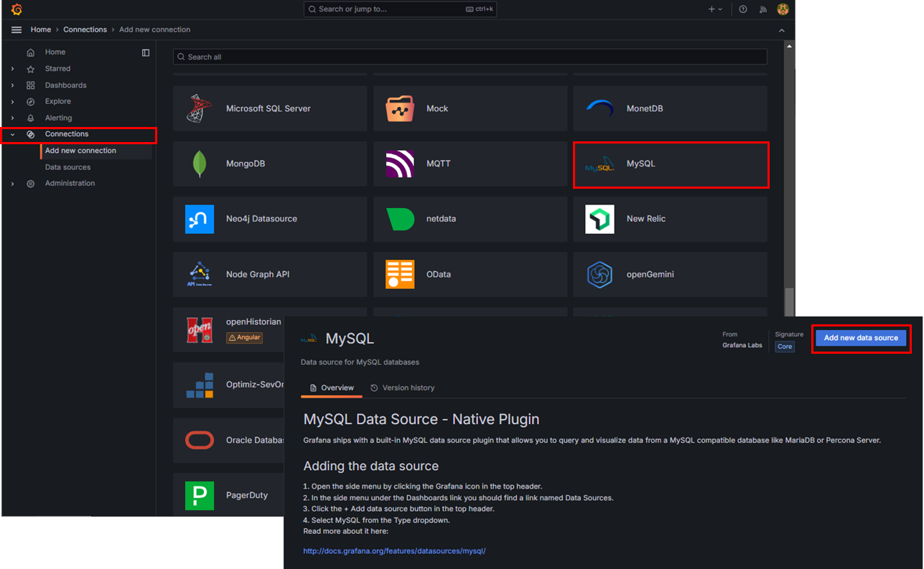Viewport: 924px width, 569px height.
Task: Collapse the top bar with the chevron
Action: [782, 30]
